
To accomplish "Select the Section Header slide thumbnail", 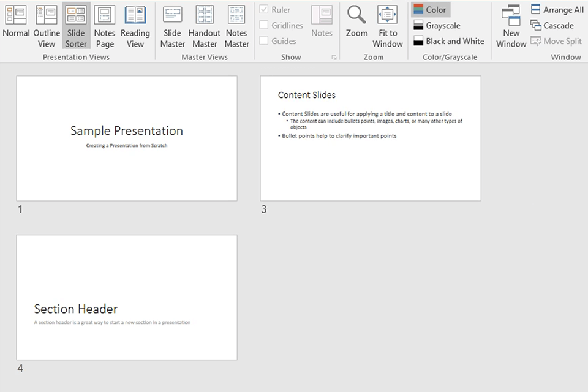I will [x=127, y=297].
